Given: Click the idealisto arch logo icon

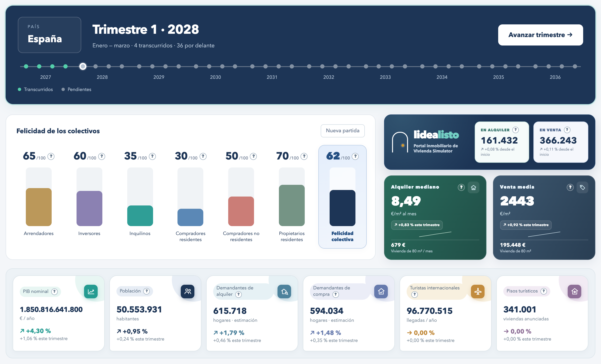Looking at the screenshot, I should click(x=400, y=142).
